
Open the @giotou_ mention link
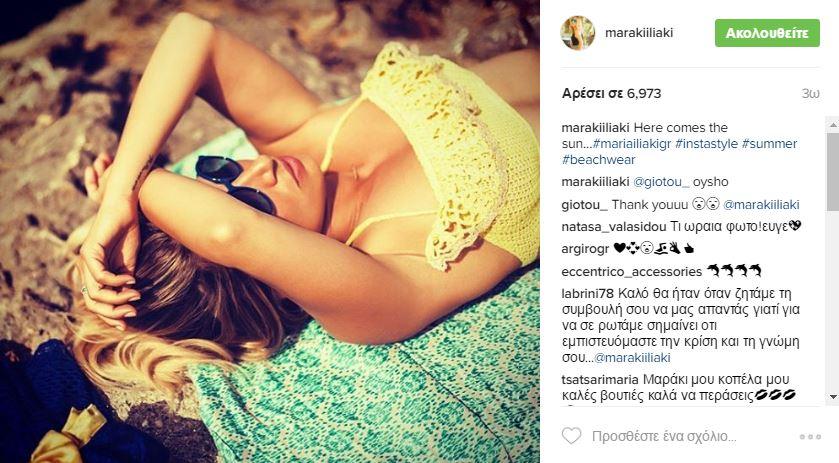point(661,182)
